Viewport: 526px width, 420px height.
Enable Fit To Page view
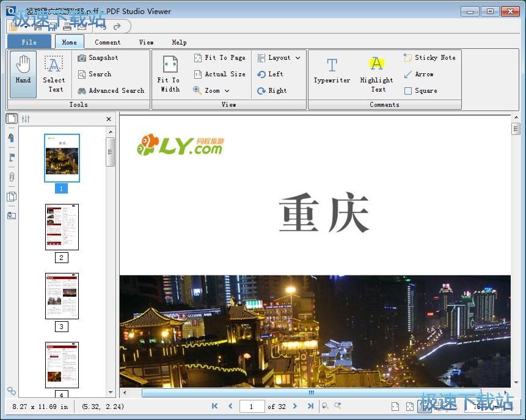[219, 57]
